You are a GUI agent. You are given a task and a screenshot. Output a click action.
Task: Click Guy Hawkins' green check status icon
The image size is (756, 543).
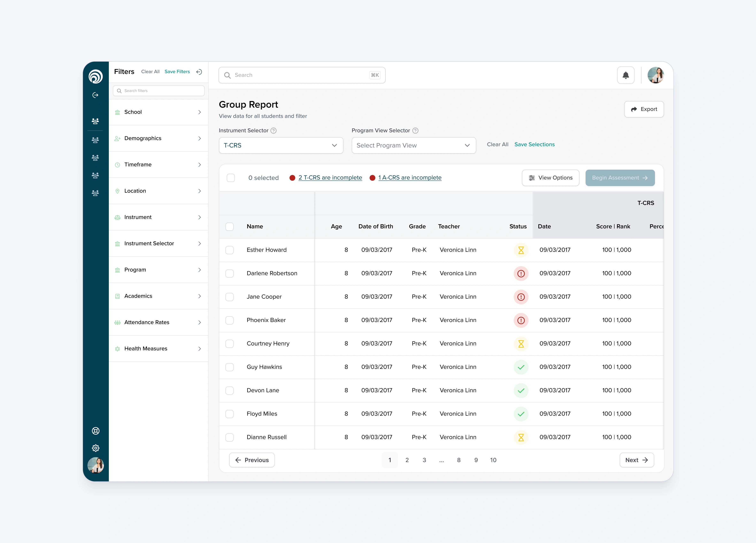521,367
